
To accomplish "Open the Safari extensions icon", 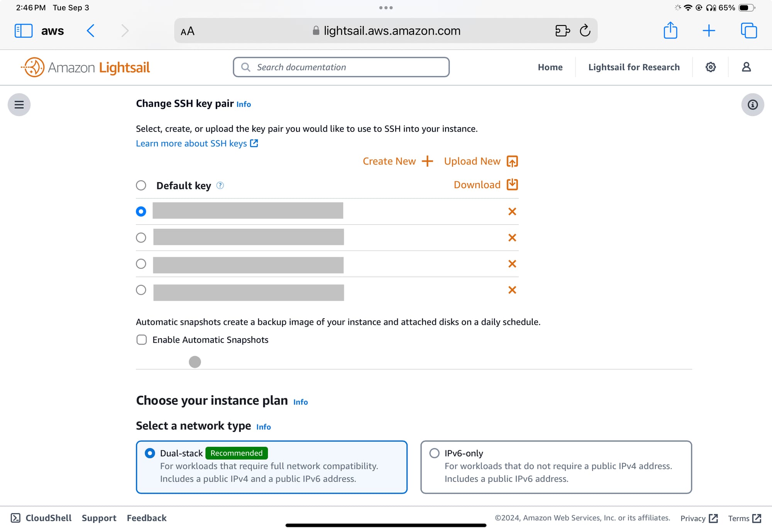I will point(562,30).
